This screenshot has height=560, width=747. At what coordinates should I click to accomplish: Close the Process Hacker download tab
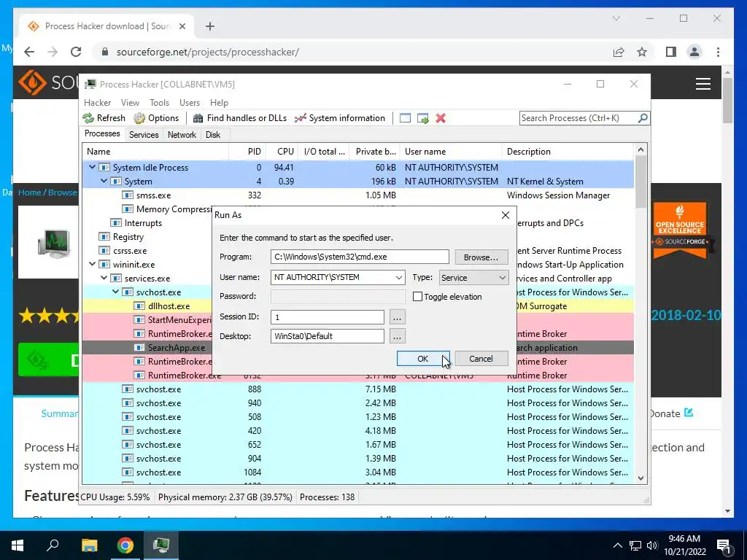click(x=182, y=26)
